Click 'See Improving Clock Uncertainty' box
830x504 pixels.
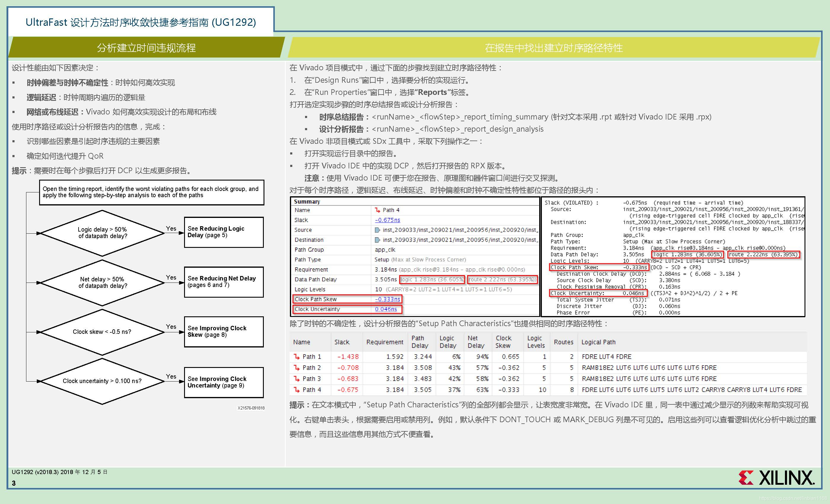[x=224, y=382]
